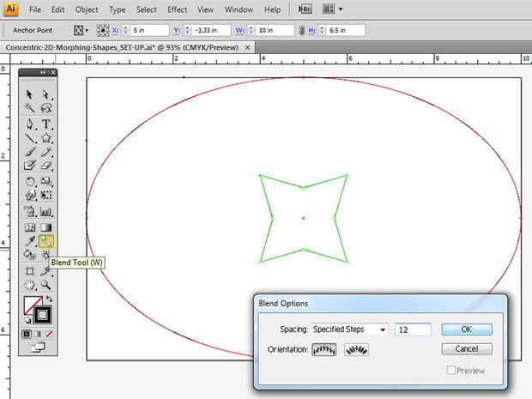
Task: Collapse the toolbox panel using double arrows
Action: point(43,74)
